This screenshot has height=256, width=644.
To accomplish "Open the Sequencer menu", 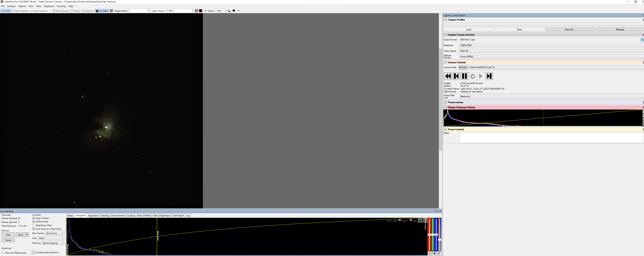I will coord(49,6).
